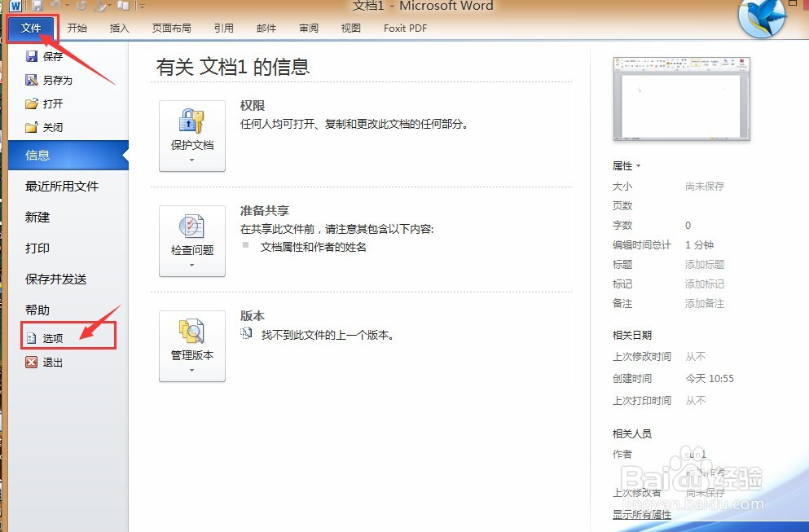Open the 文件 (File) tab

pyautogui.click(x=31, y=28)
